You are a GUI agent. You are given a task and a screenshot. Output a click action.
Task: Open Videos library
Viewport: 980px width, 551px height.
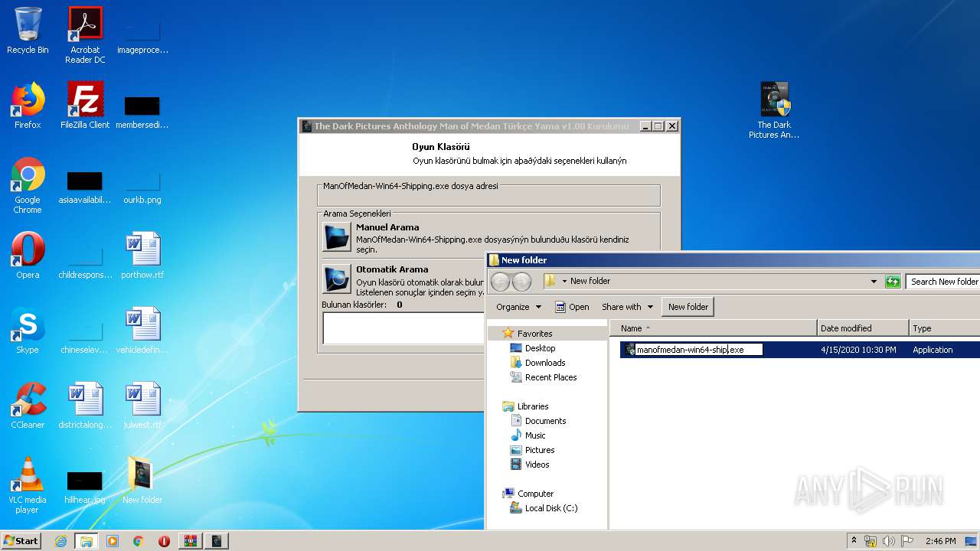[x=537, y=465]
